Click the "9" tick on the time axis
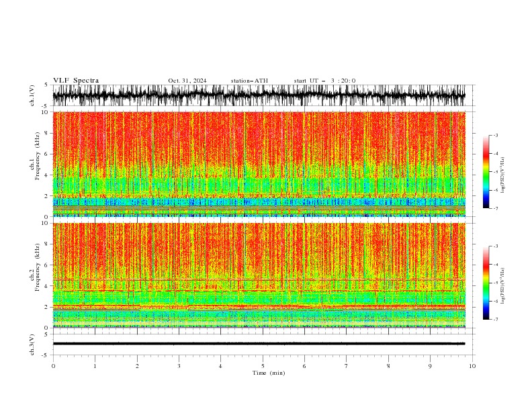Image resolution: width=532 pixels, height=411 pixels. [430, 366]
